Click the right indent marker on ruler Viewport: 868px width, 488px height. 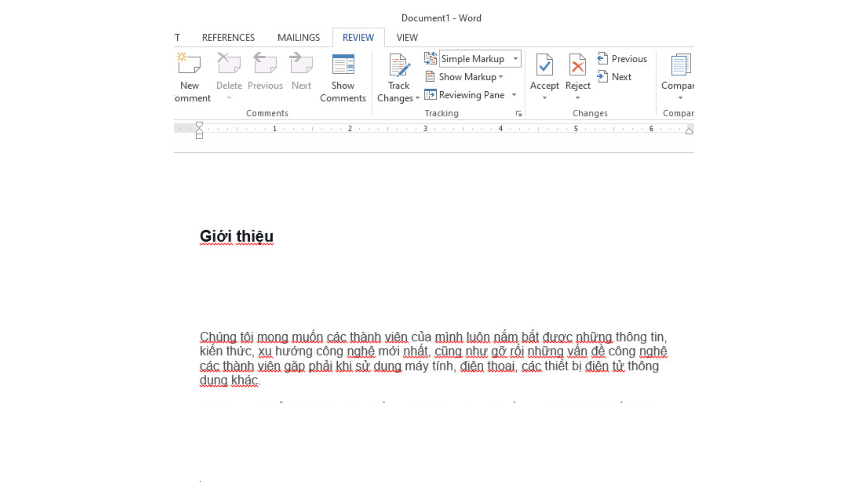tap(689, 131)
